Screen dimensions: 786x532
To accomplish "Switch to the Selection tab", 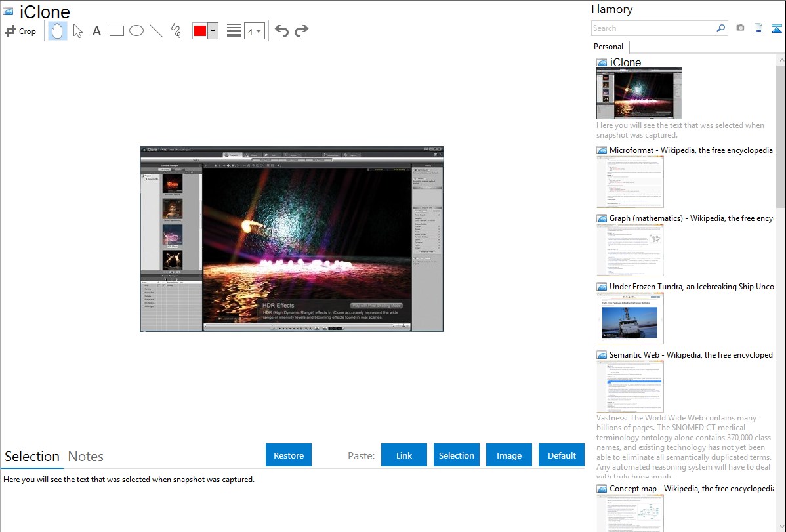I will tap(32, 457).
